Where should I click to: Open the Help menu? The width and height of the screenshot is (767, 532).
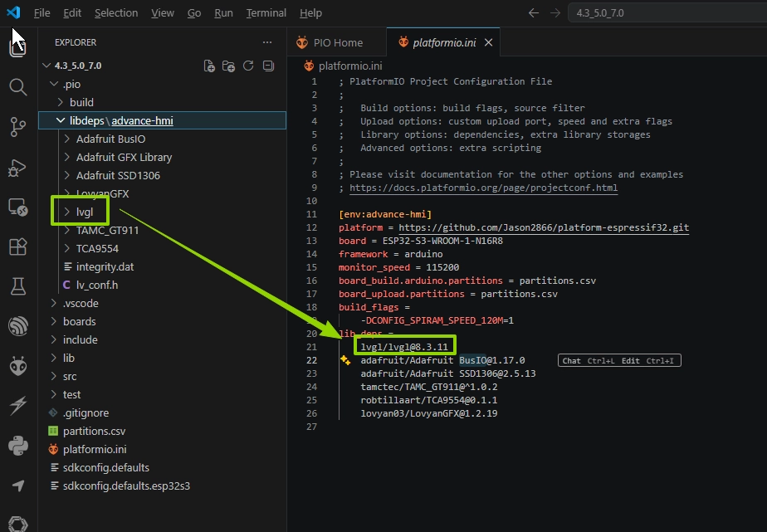point(310,12)
